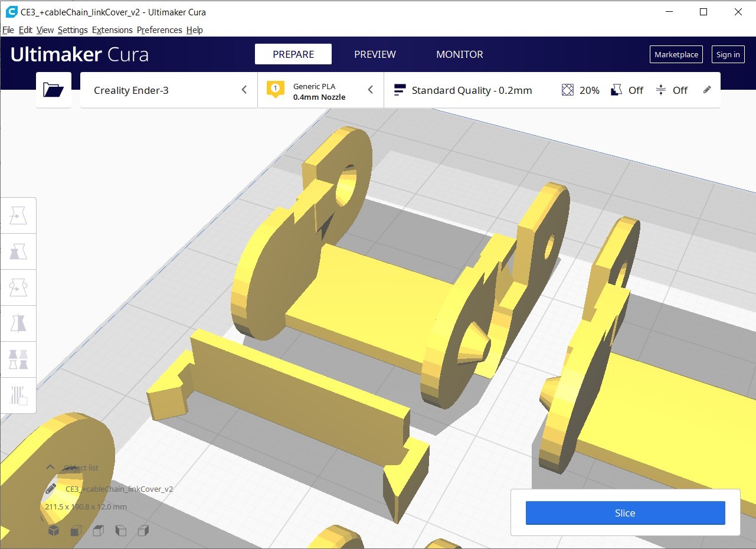This screenshot has width=756, height=549.
Task: Collapse the Object list chevron
Action: pos(50,468)
